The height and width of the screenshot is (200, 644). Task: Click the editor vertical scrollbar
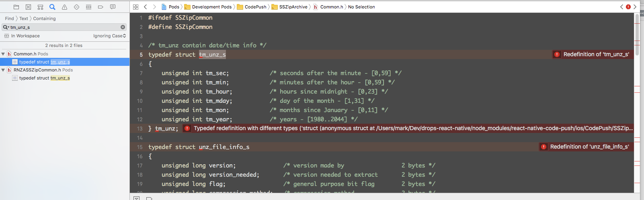pos(637,35)
